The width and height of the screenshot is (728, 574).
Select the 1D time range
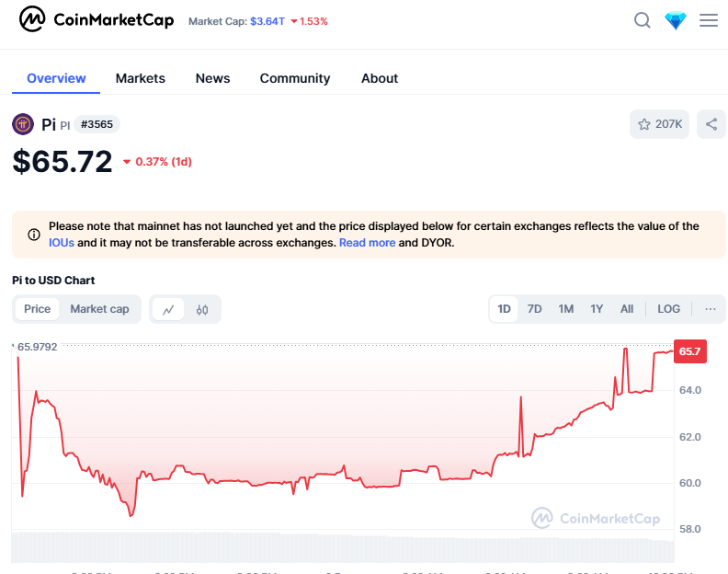point(504,309)
